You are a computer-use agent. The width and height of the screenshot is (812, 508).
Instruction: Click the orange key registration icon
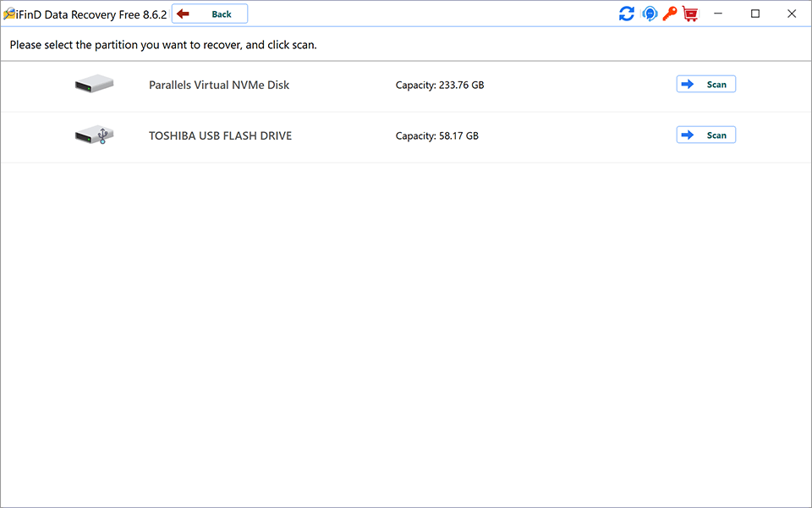tap(670, 14)
